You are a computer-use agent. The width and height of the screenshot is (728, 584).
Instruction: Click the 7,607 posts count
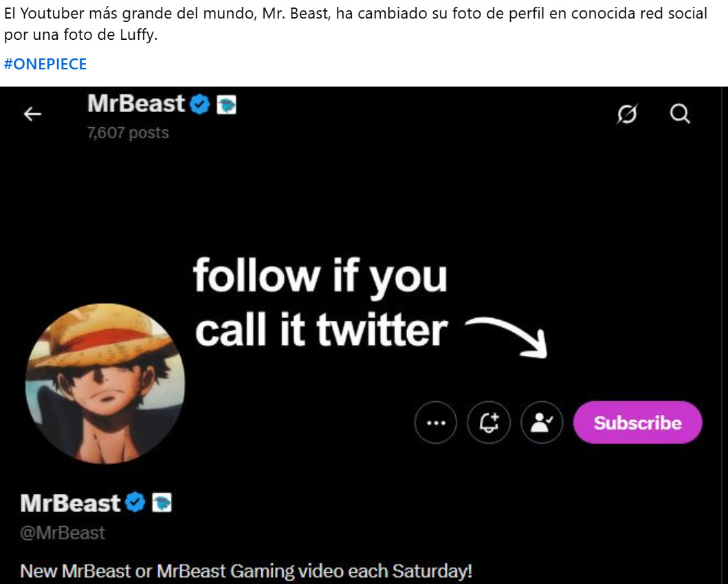128,133
